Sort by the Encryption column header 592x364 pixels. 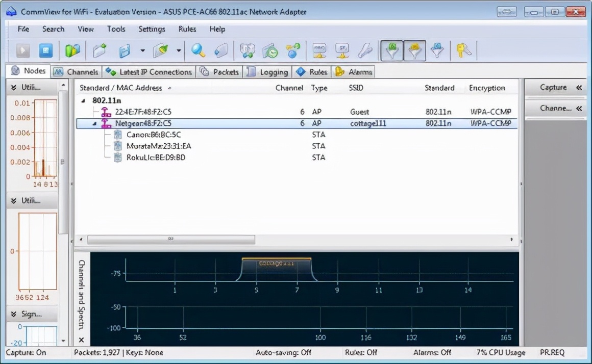(x=486, y=88)
